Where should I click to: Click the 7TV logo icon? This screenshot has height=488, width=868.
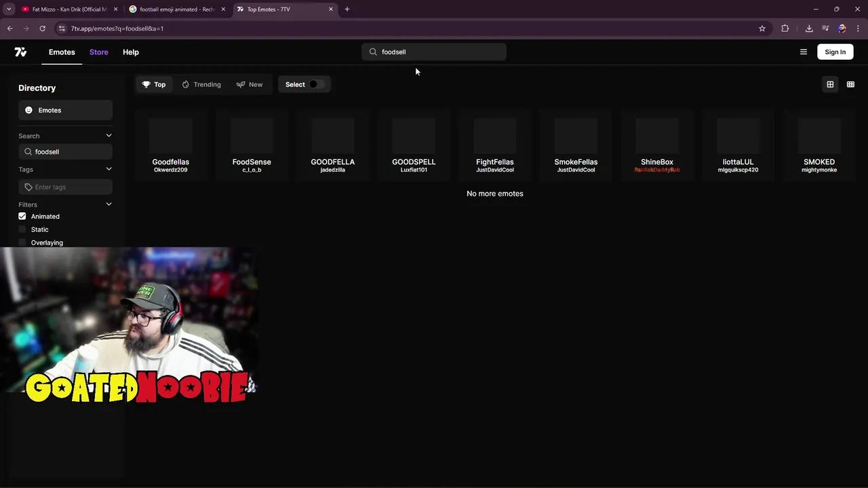tap(20, 52)
